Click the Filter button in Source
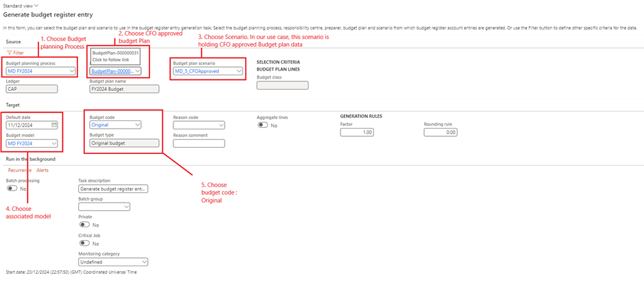The width and height of the screenshot is (644, 284). [16, 53]
